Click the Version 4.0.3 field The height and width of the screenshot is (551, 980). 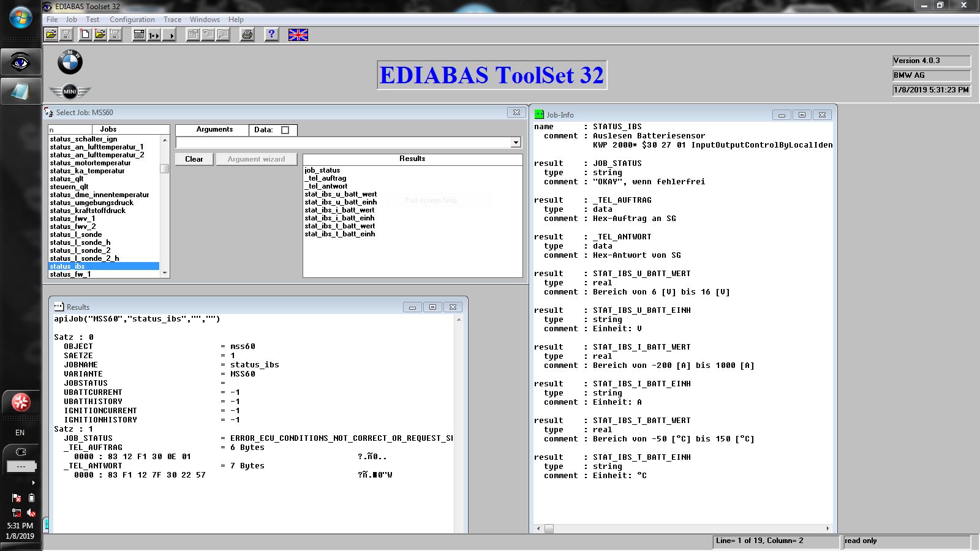point(932,61)
